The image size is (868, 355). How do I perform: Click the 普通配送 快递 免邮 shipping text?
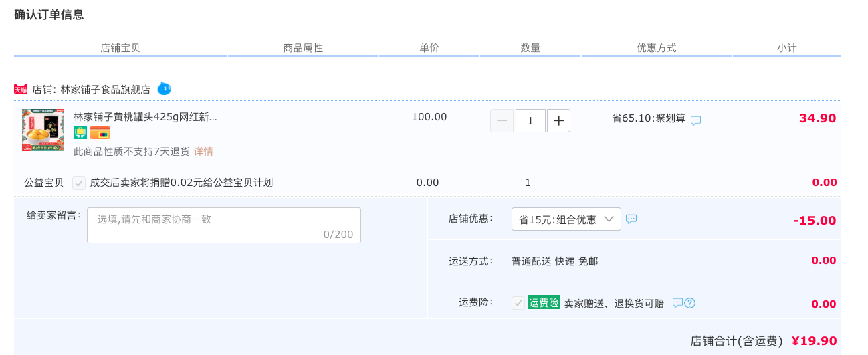coord(555,261)
